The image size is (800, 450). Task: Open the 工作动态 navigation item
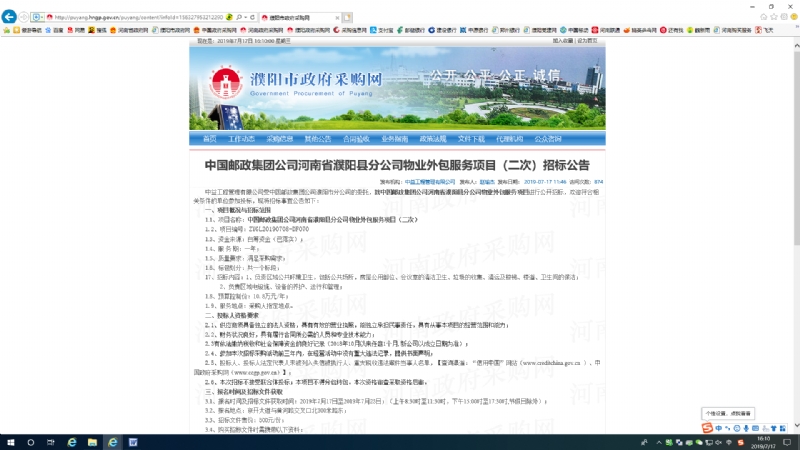tap(241, 139)
